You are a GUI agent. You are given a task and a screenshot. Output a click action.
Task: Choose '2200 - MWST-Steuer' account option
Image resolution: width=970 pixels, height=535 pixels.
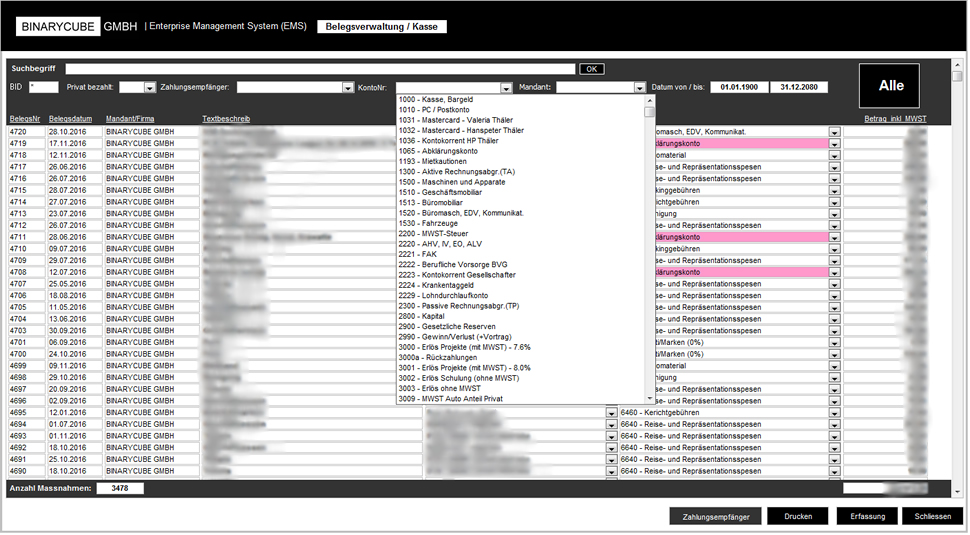(x=431, y=232)
